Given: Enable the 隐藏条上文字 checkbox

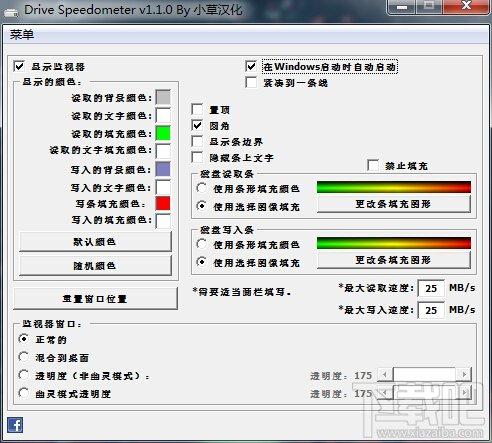Looking at the screenshot, I should pyautogui.click(x=197, y=157).
